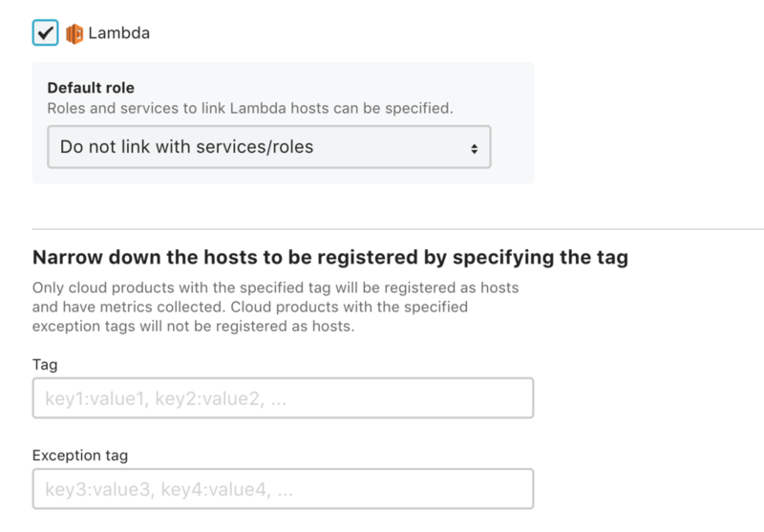Click the horizontal divider above tag section

398,228
